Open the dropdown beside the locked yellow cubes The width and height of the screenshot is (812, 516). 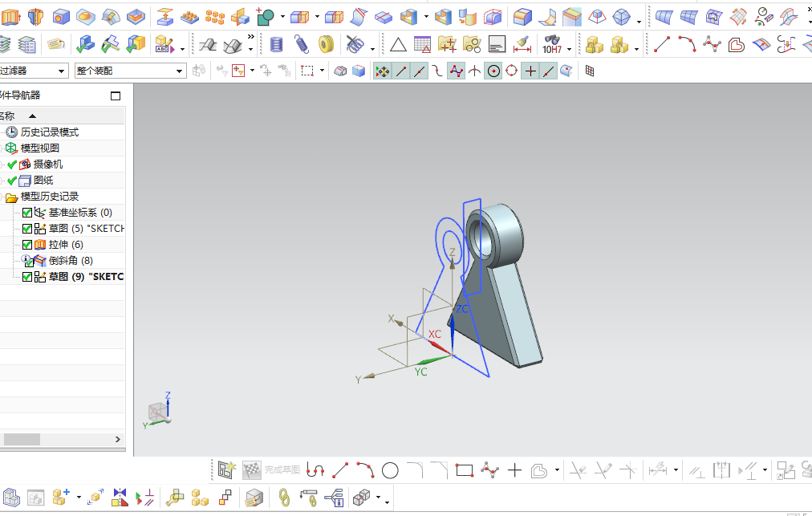637,49
